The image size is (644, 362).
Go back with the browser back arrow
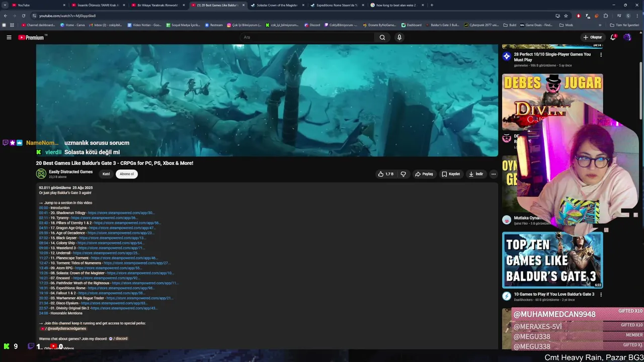pyautogui.click(x=6, y=16)
